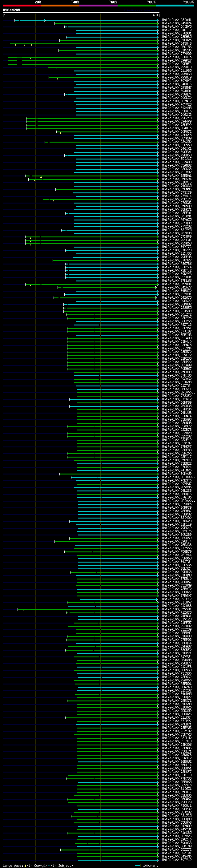Click label UniRef100_Q5Z272
This screenshot has height=868, width=197.
click(x=177, y=850)
